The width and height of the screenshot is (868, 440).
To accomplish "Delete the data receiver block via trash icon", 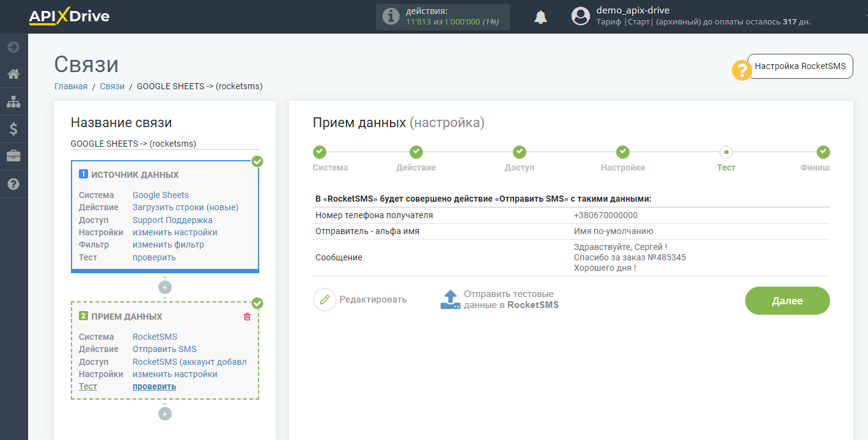I will 247,317.
